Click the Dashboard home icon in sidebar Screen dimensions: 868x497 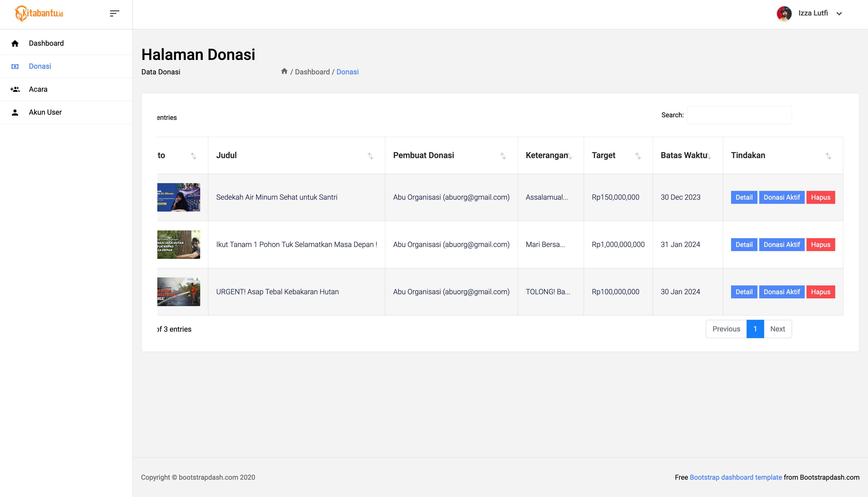point(15,43)
